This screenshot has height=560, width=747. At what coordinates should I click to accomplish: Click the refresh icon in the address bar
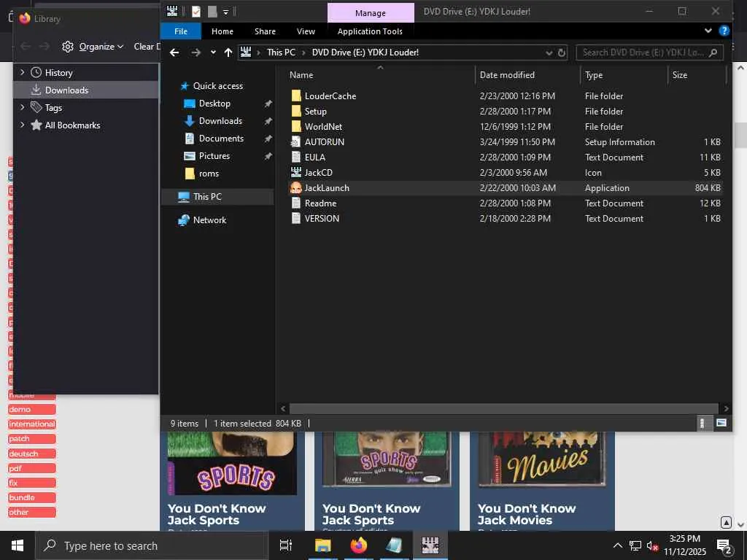tap(562, 52)
